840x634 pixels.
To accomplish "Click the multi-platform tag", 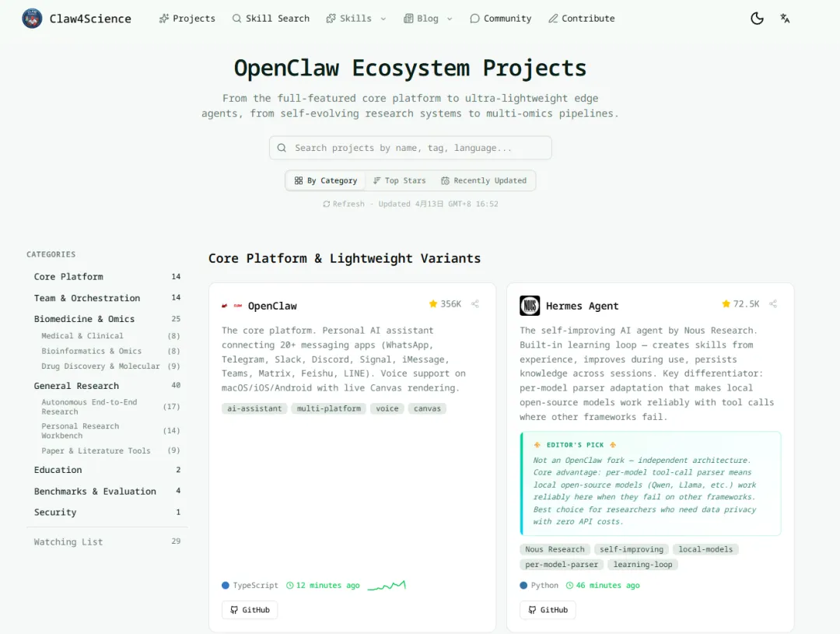I will [329, 408].
